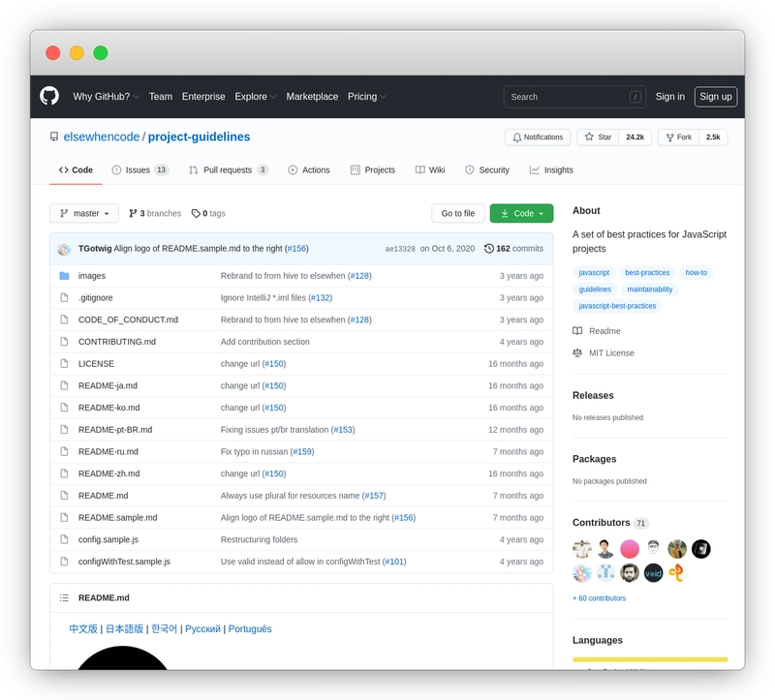Click the pink contributor avatar
The image size is (775, 700).
tap(630, 549)
